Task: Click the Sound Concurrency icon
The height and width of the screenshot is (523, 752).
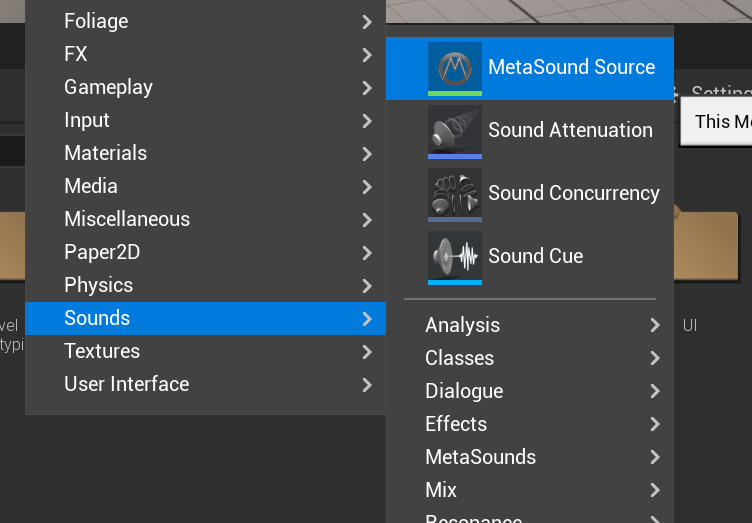Action: coord(454,193)
